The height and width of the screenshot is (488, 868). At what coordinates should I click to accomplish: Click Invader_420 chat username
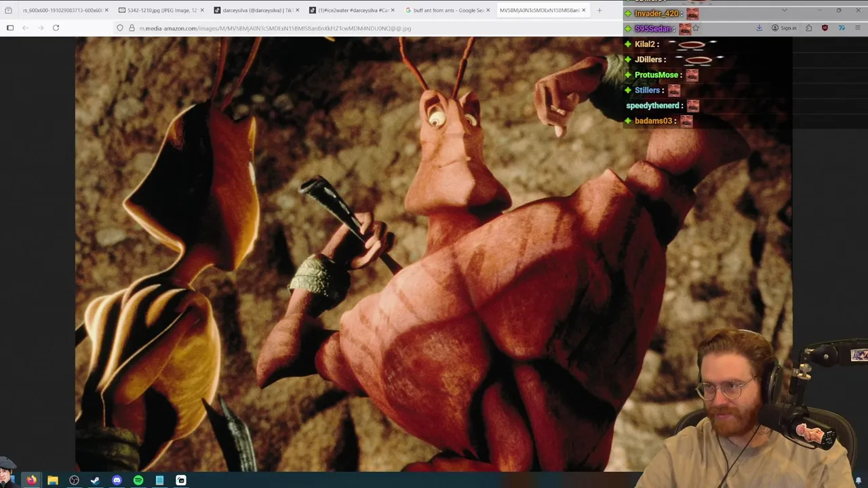(x=656, y=14)
